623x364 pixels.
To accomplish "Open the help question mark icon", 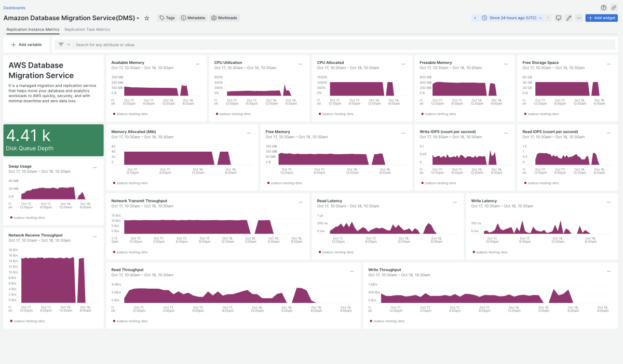I will [604, 8].
